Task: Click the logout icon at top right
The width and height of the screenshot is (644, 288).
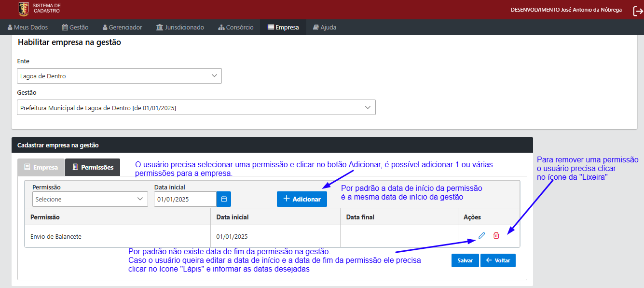Action: (x=637, y=11)
